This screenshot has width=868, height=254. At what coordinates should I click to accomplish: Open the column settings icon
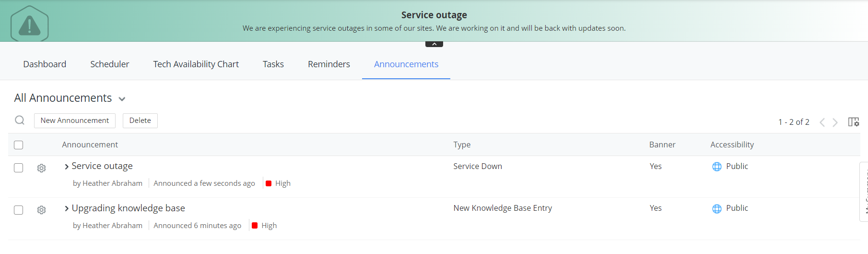(853, 122)
